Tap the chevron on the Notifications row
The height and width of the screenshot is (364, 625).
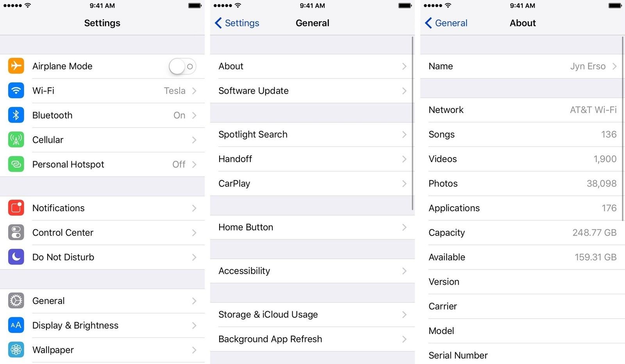(194, 208)
